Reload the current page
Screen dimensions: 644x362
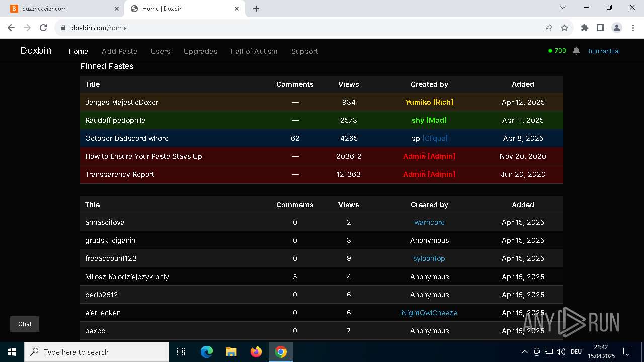pos(43,28)
